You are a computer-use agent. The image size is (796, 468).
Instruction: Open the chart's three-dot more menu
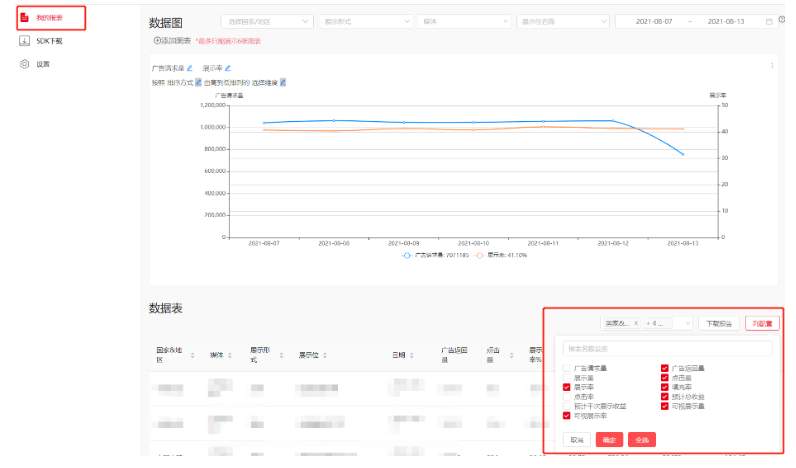click(x=772, y=65)
